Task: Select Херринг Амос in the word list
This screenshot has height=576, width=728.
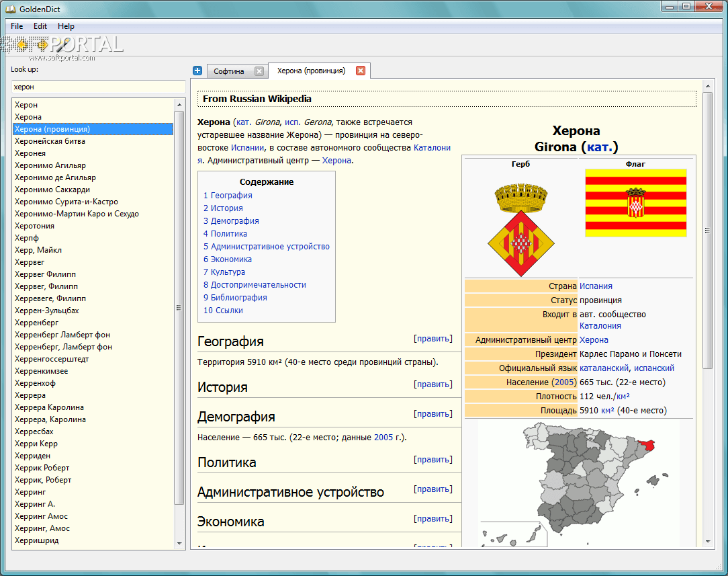Action: click(x=93, y=516)
